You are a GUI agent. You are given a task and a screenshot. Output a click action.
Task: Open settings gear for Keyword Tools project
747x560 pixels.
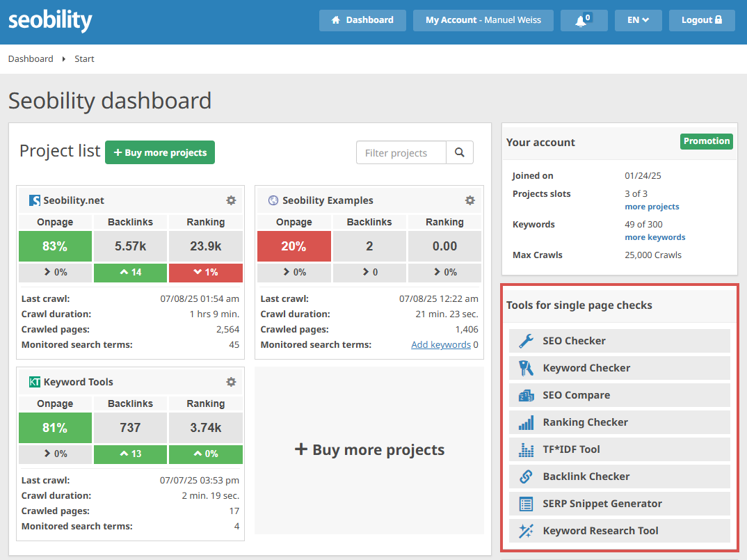[231, 382]
